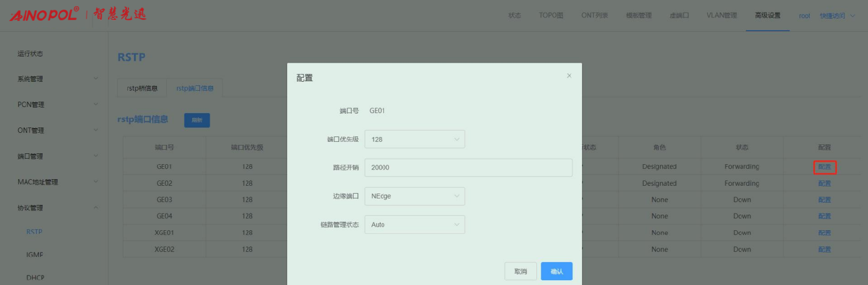868x285 pixels.
Task: Click 配置 link for GE02 row
Action: coord(824,183)
